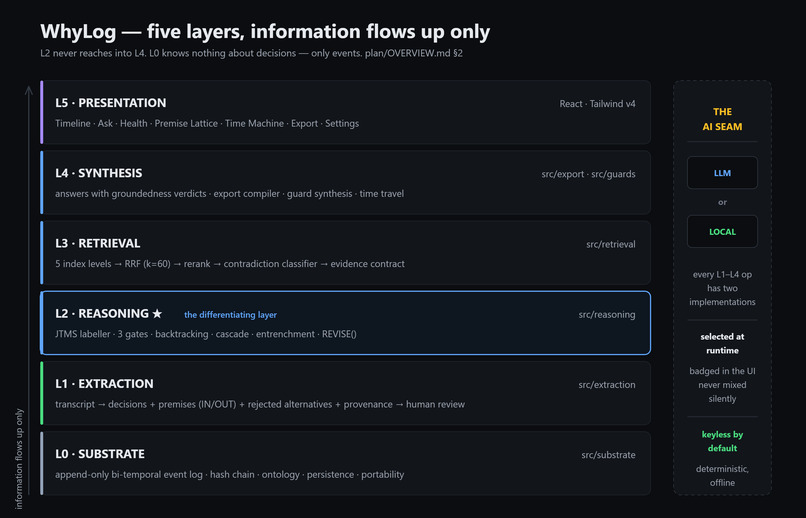Image resolution: width=806 pixels, height=518 pixels.
Task: Select the L4 · SYNTHESIS heading
Action: 99,173
